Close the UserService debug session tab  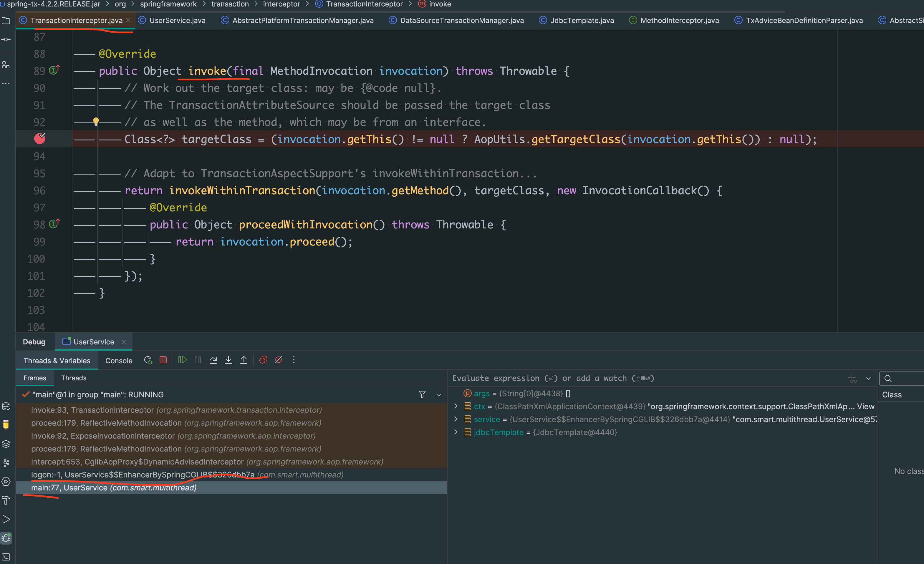pyautogui.click(x=124, y=342)
